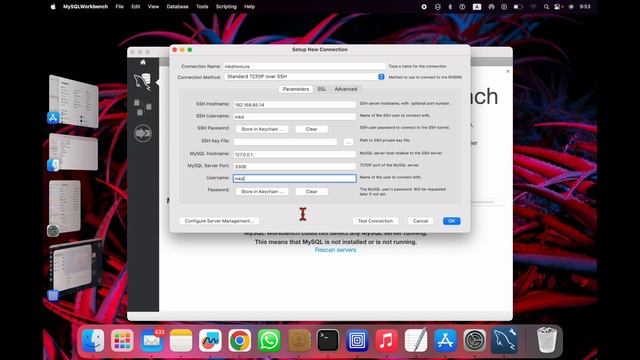Open the Models view in sidebar
The image size is (640, 360).
(143, 107)
